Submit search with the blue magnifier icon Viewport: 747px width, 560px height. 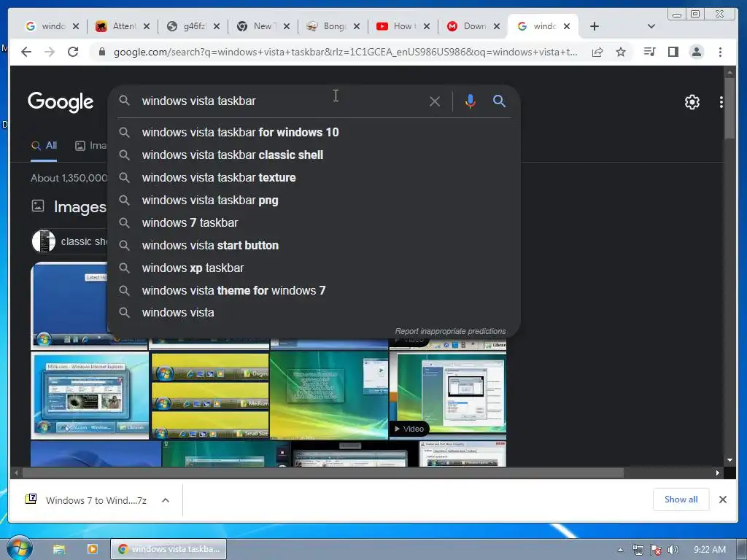tap(499, 101)
